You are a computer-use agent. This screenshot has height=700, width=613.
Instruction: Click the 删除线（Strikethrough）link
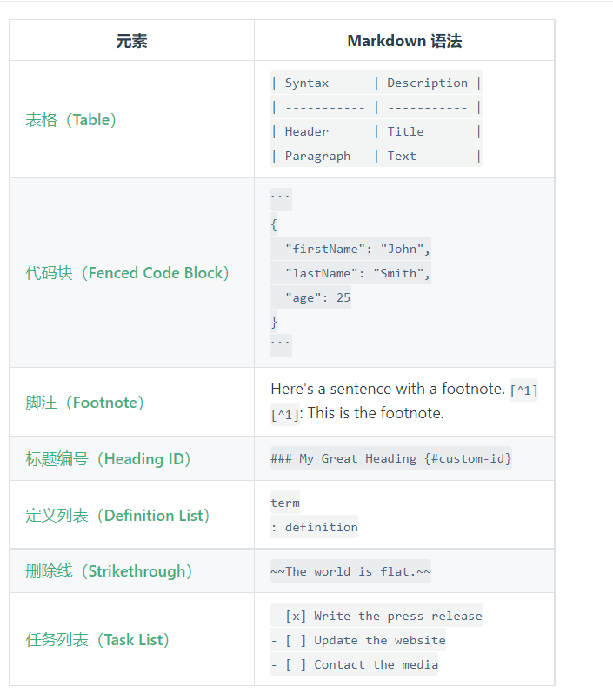110,571
